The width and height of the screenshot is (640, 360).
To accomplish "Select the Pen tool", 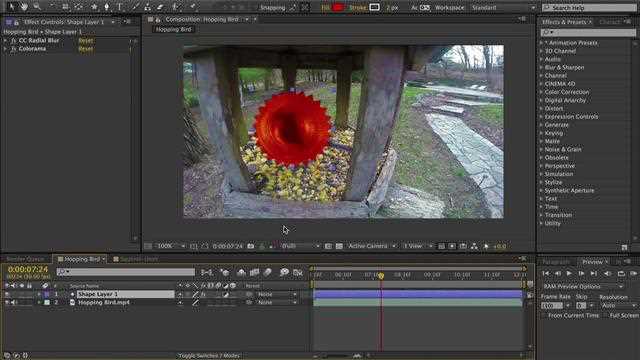I will click(107, 7).
